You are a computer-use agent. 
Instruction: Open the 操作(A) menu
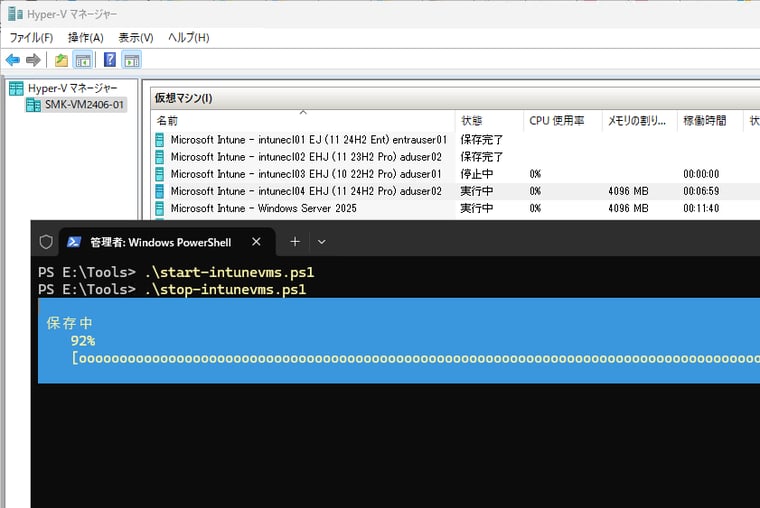pos(86,37)
